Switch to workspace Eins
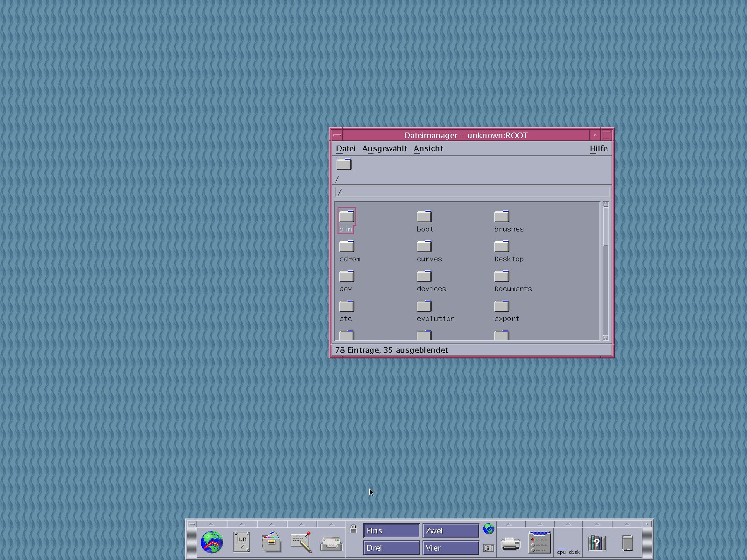 click(x=391, y=531)
